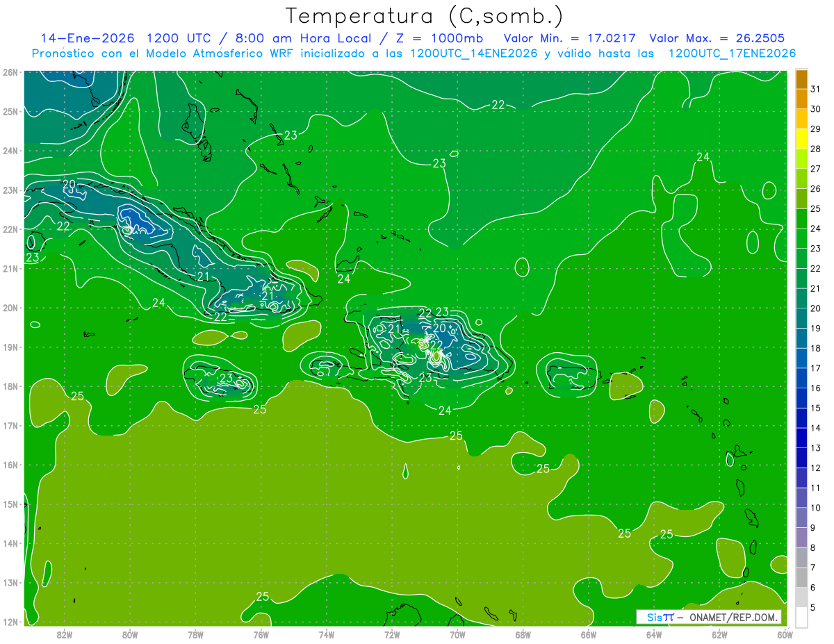The width and height of the screenshot is (834, 644).
Task: Click the latitude axis label "24N"
Action: coord(10,151)
